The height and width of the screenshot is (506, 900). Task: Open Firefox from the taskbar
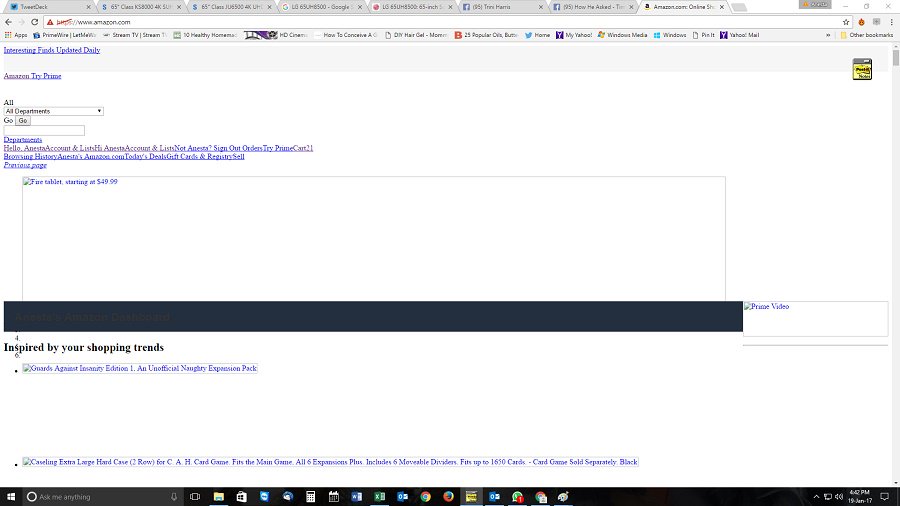pyautogui.click(x=448, y=497)
